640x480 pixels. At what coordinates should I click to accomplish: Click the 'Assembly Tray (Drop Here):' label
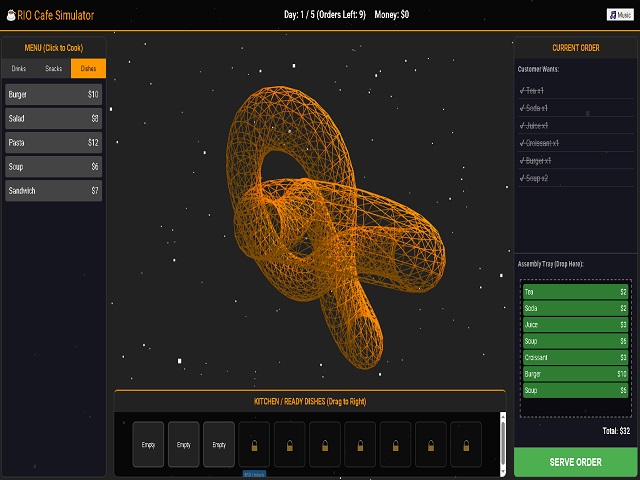[x=551, y=264]
